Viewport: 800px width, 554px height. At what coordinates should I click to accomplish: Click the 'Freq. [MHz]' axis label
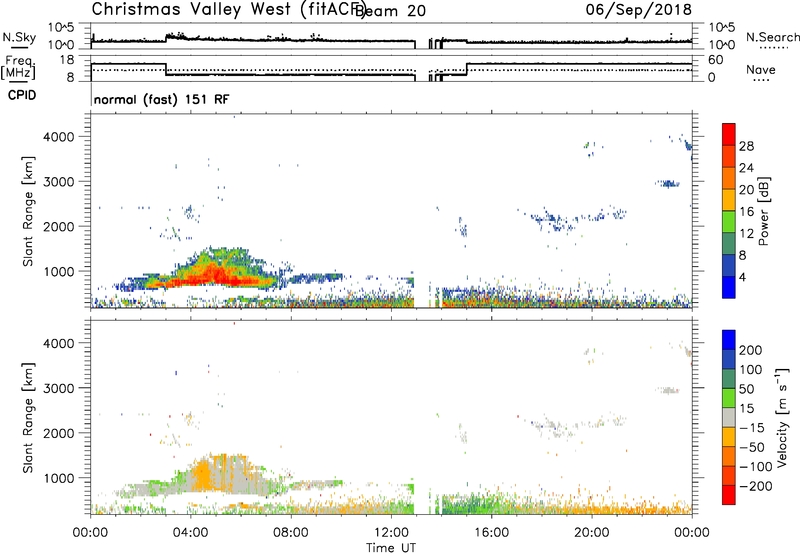pos(19,68)
